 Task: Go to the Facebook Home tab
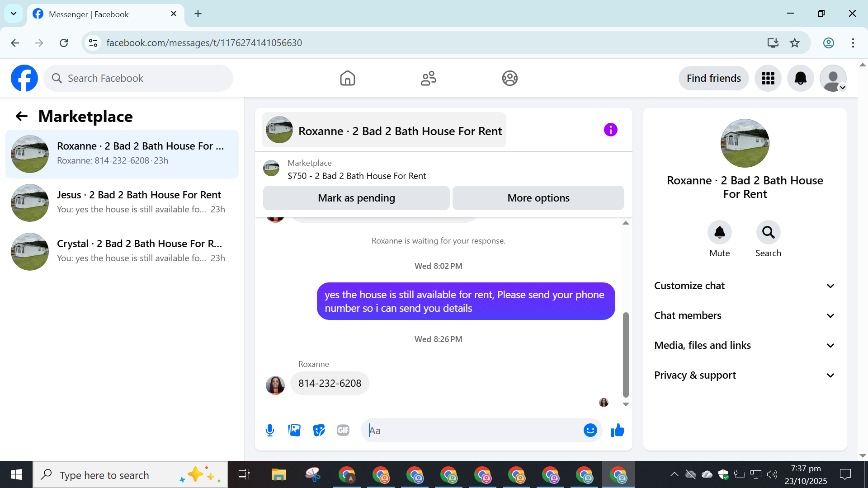[347, 78]
